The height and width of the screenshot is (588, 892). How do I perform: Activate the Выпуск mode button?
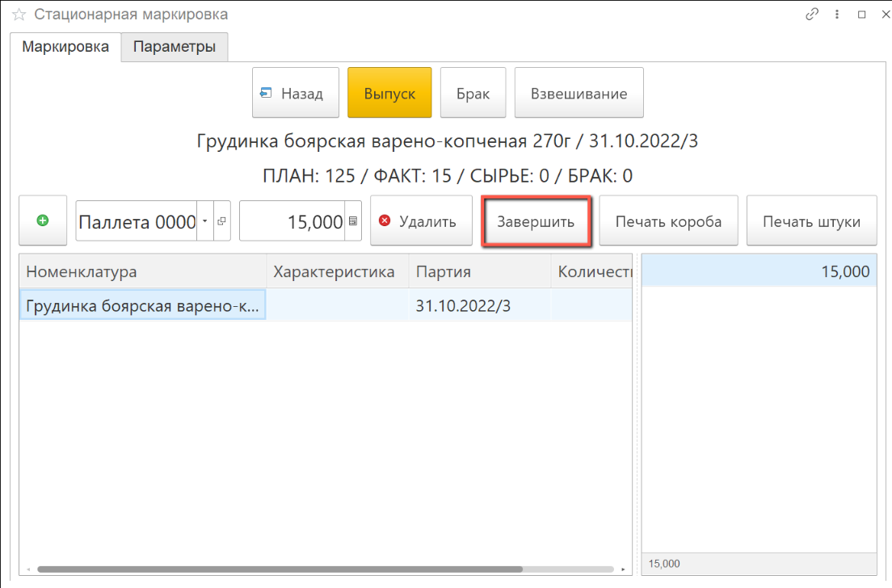click(389, 94)
